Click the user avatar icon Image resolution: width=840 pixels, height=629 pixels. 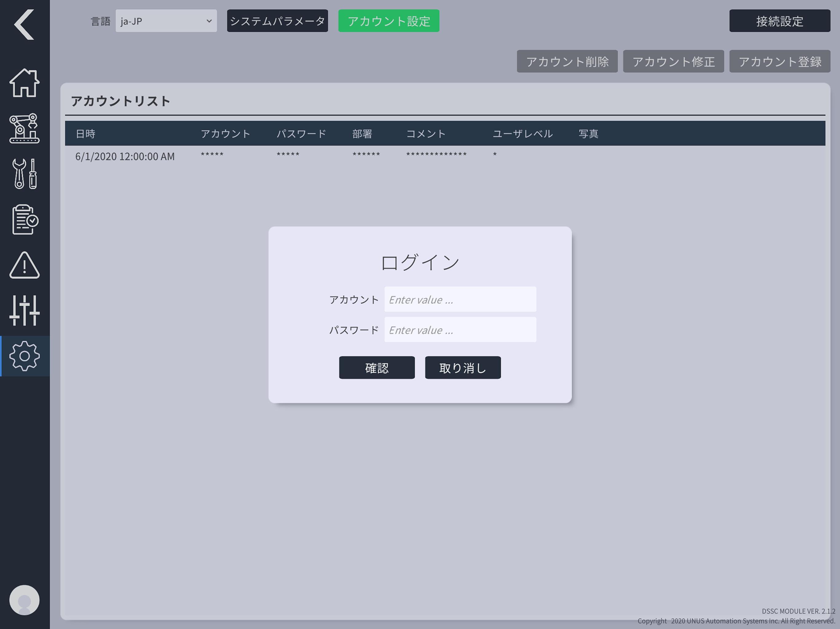[x=24, y=600]
